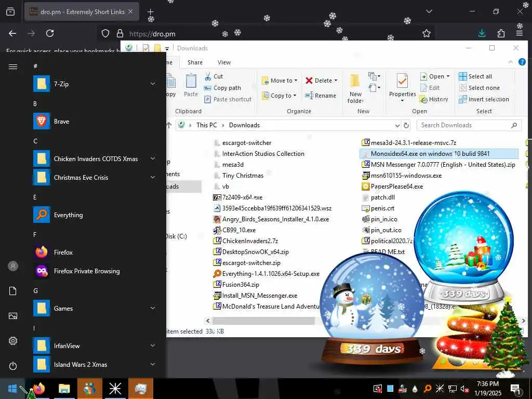Click the Power icon in Start sidebar
Viewport: 532px width, 399px height.
click(13, 366)
